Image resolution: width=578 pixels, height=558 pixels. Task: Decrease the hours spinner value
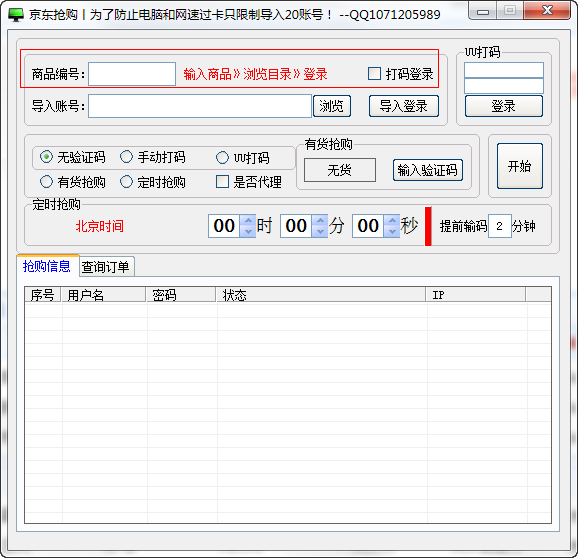(248, 232)
